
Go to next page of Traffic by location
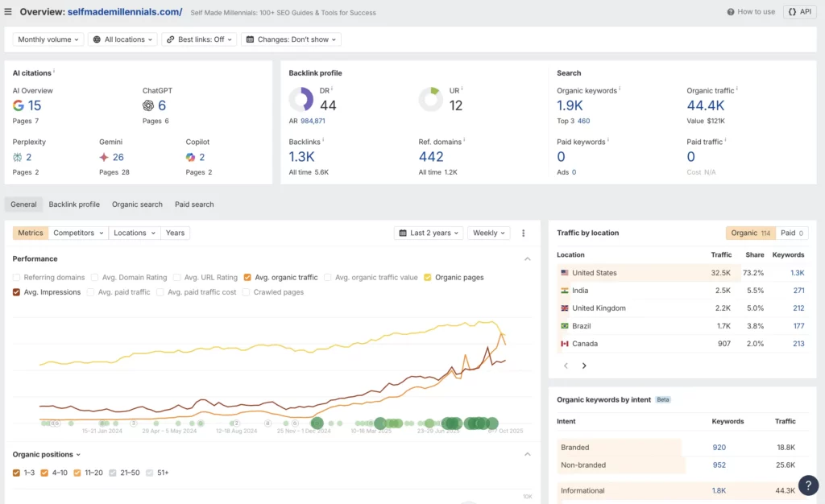pos(583,366)
